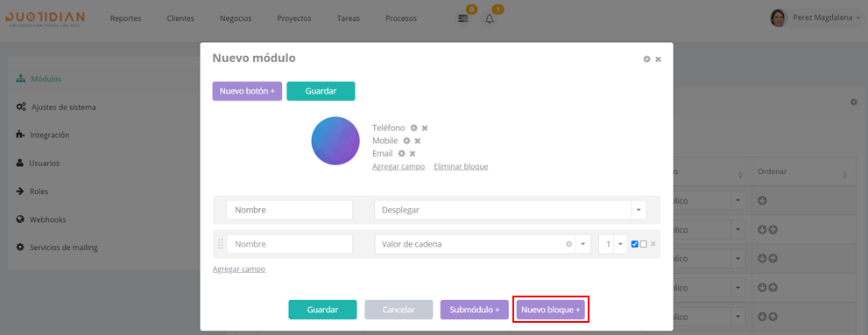Grab the drag handle of the second field row

221,244
